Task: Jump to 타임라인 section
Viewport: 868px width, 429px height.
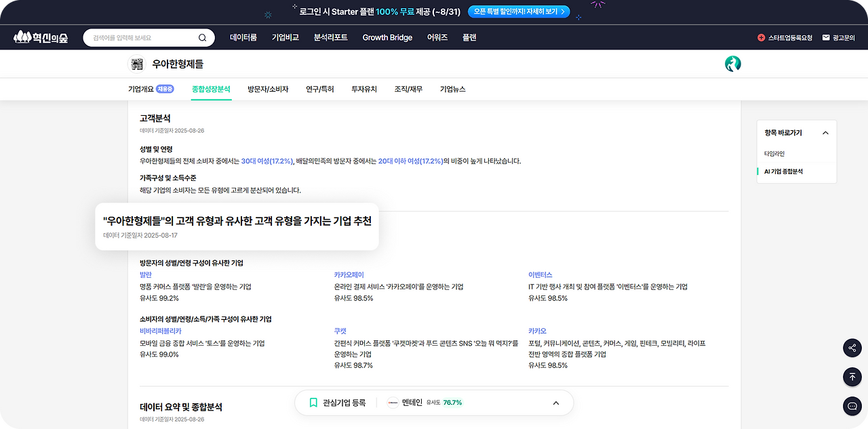Action: [x=774, y=154]
